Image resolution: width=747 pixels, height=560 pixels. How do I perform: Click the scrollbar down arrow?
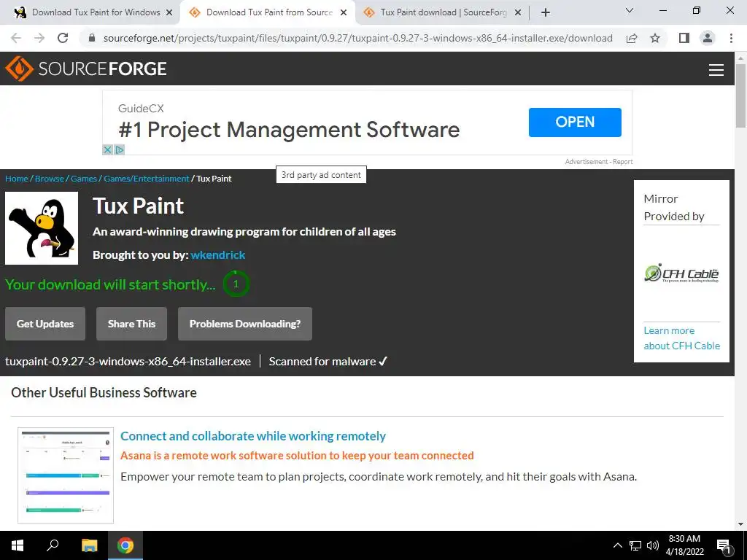(740, 524)
